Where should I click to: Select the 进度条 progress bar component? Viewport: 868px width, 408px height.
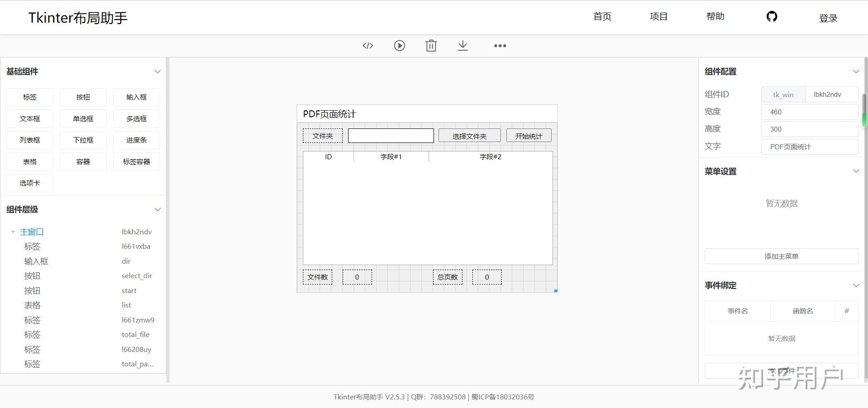pyautogui.click(x=136, y=140)
